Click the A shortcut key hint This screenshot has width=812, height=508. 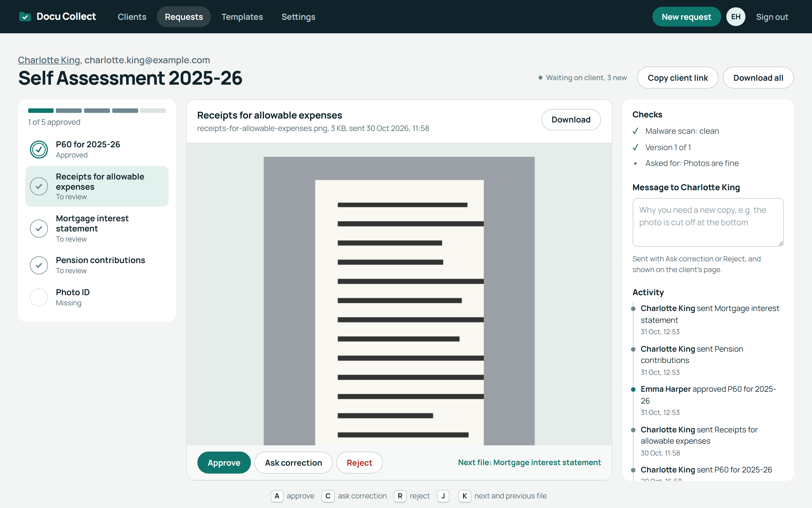click(x=277, y=496)
